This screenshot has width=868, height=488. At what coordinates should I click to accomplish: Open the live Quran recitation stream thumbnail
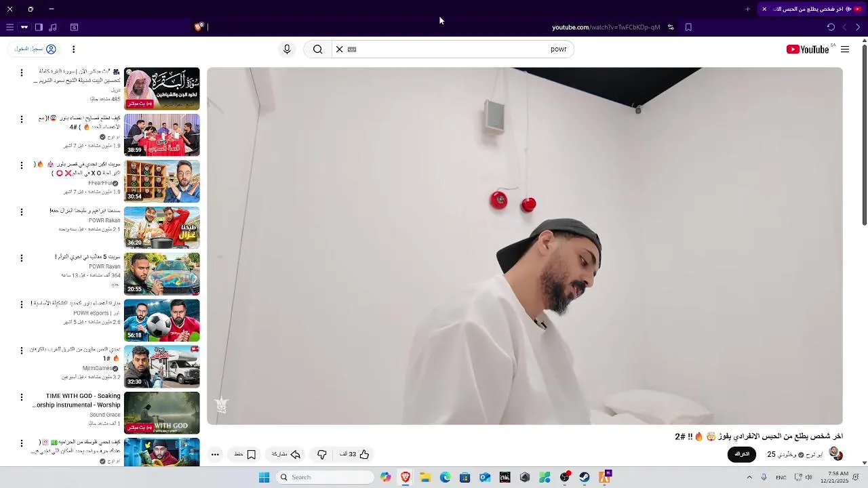click(162, 88)
